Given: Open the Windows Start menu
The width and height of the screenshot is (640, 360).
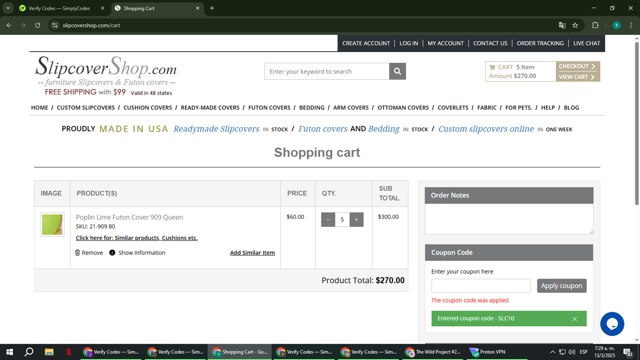Looking at the screenshot, I should point(9,352).
